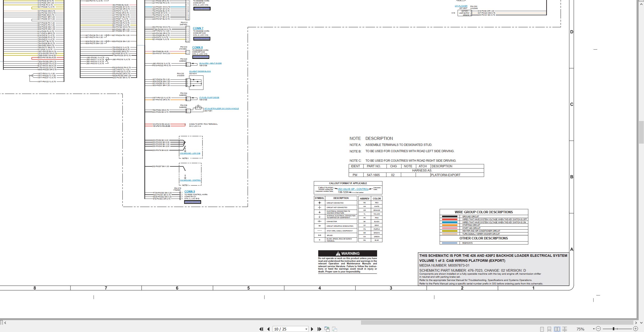Click the GROUND - LOW CAB link
The height and width of the screenshot is (332, 644).
click(190, 153)
